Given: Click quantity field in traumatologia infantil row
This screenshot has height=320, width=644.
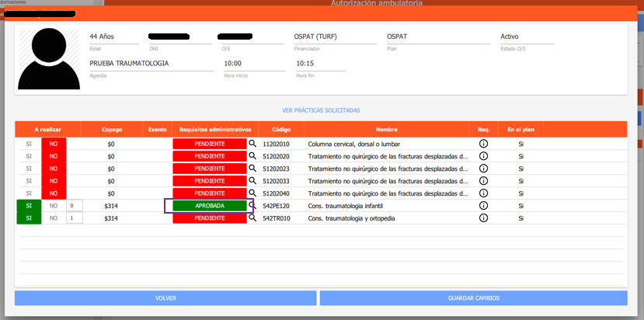Looking at the screenshot, I should 73,206.
